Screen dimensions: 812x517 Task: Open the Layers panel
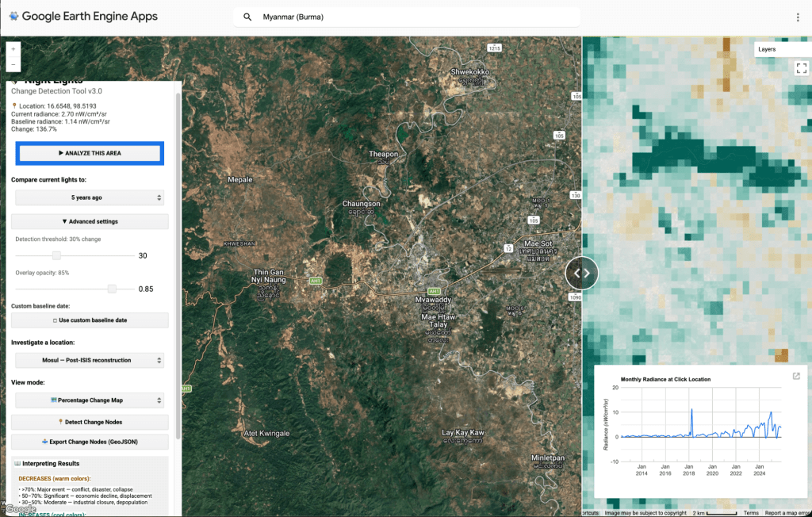coord(783,49)
